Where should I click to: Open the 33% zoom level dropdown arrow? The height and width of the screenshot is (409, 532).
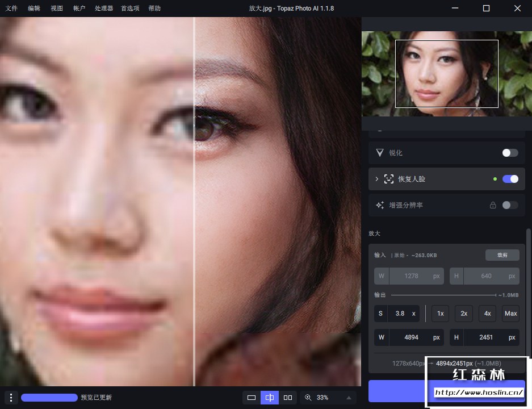click(x=348, y=398)
